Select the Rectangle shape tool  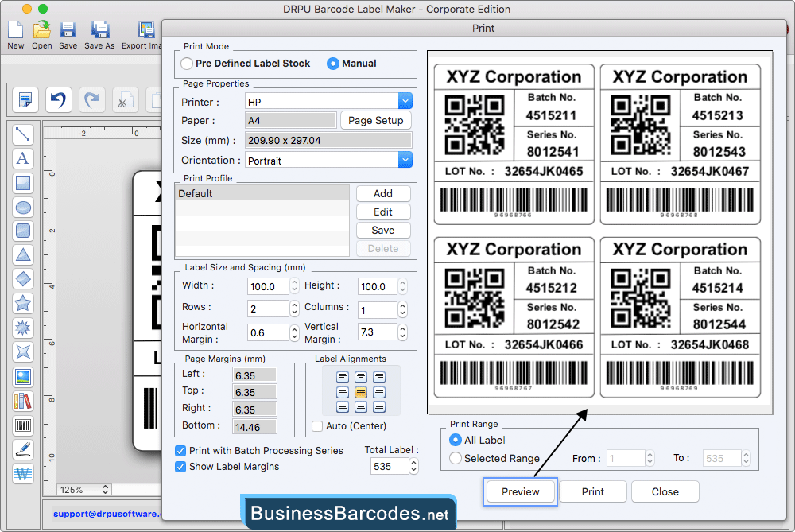23,183
